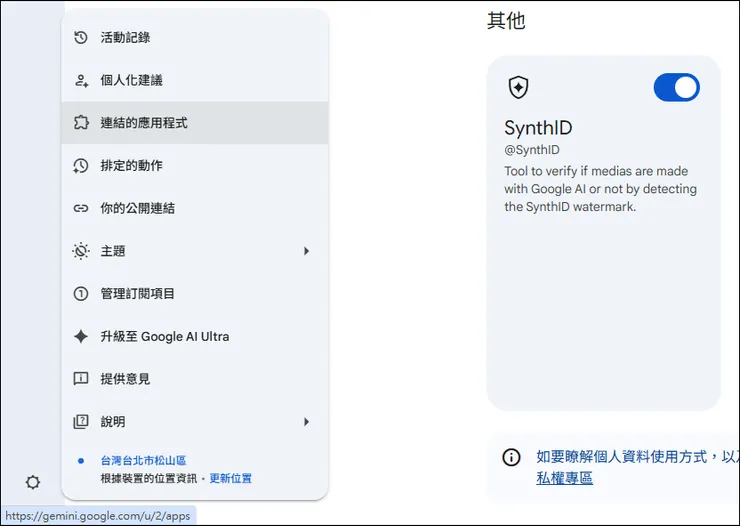The height and width of the screenshot is (526, 740).
Task: Click the Google AI Ultra sparkle icon
Action: tap(81, 337)
